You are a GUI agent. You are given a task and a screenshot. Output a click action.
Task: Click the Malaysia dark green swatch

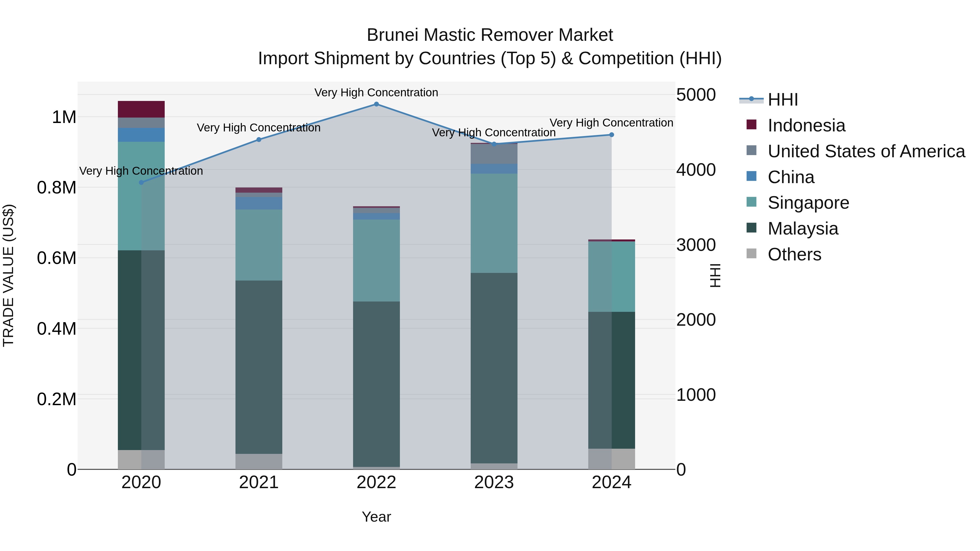pos(751,227)
